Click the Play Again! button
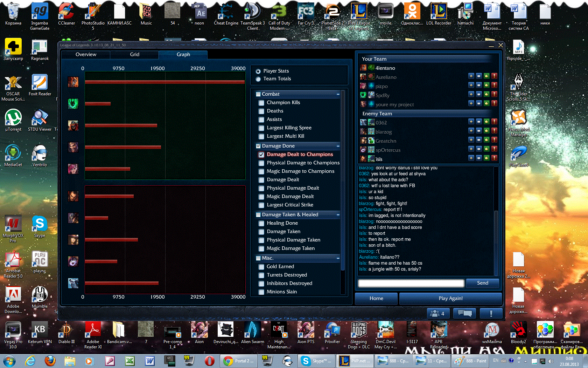588x368 pixels. pyautogui.click(x=450, y=299)
